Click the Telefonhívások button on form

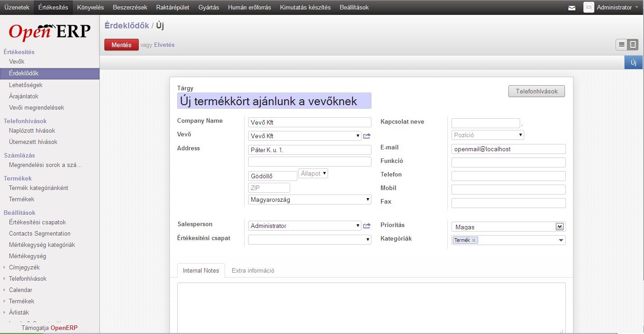click(536, 91)
